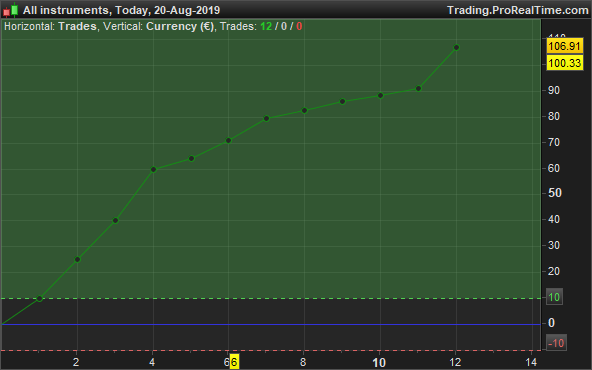Click the green dashed 10 level line
This screenshot has width=592, height=370.
click(271, 298)
